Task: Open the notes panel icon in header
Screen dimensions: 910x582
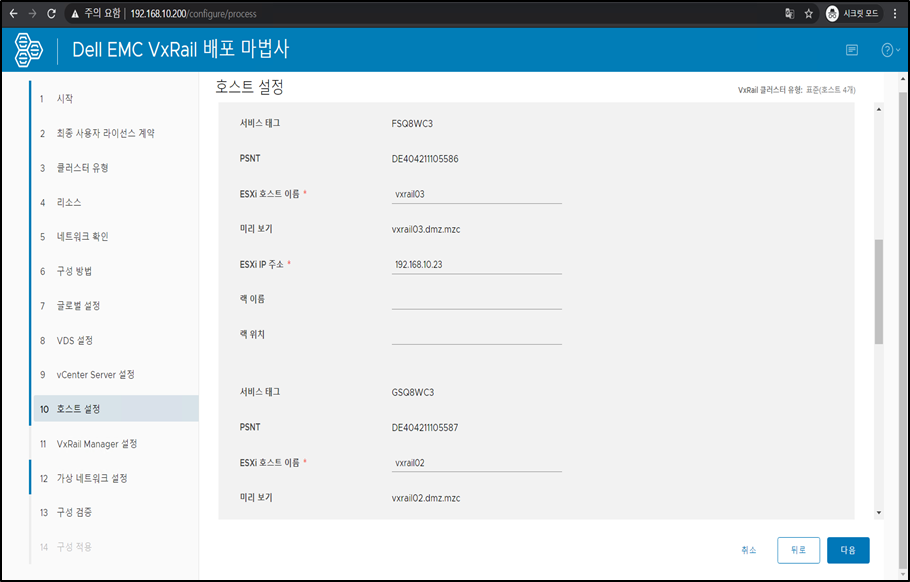Action: 851,50
